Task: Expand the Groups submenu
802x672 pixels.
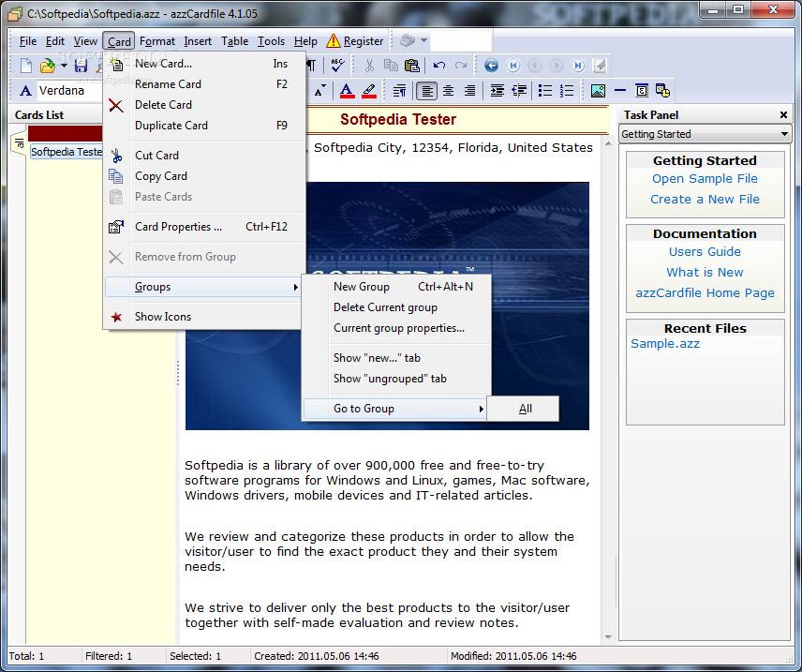Action: 203,287
